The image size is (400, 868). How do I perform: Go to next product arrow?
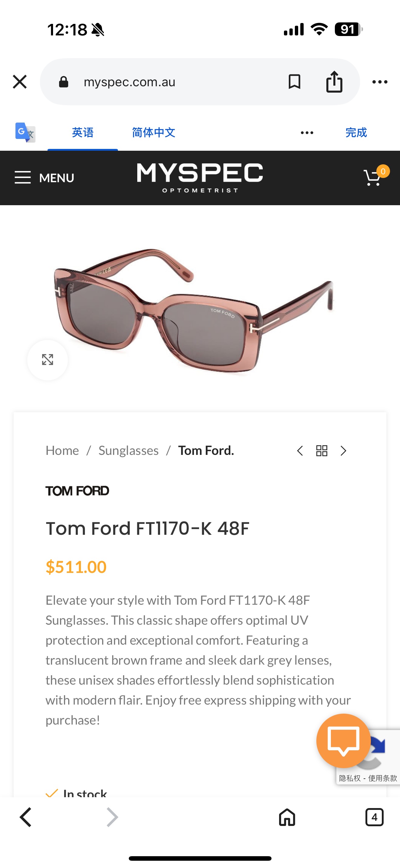click(343, 451)
